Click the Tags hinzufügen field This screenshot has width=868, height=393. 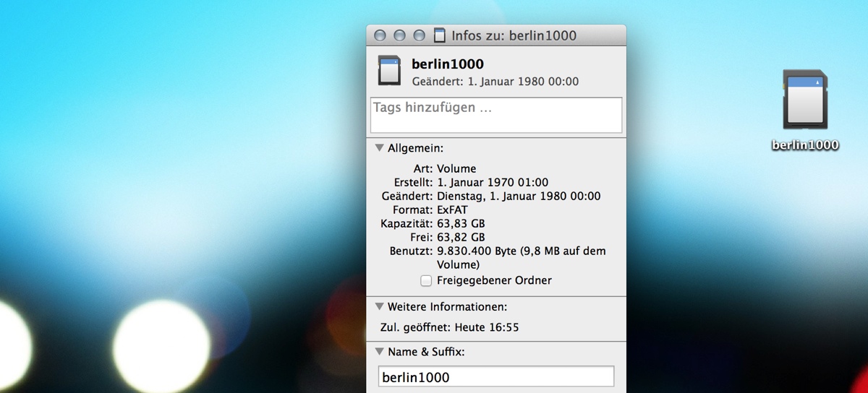point(496,115)
